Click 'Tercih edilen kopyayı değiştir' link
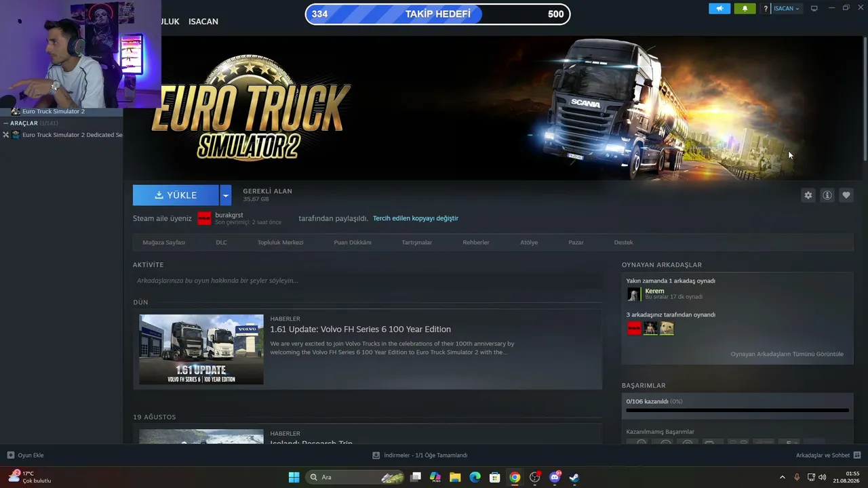 [x=416, y=218]
